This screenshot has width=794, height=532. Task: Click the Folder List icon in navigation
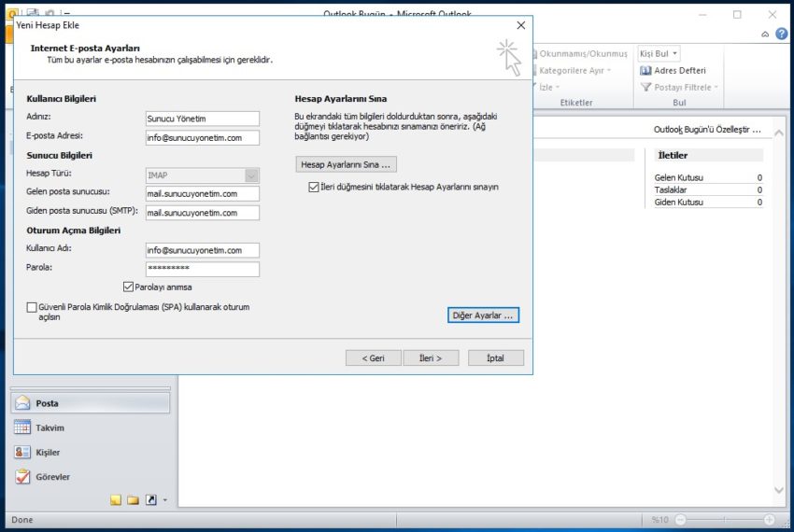click(133, 500)
